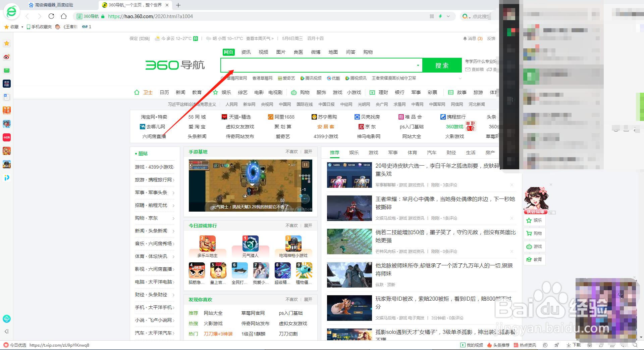Expand the hot-search links chevron

[x=460, y=78]
